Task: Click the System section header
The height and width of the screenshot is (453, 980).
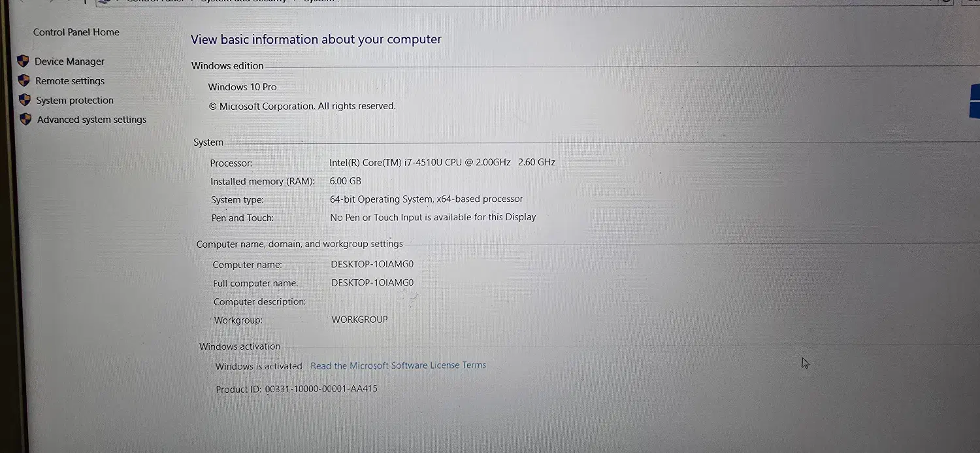Action: (x=208, y=143)
